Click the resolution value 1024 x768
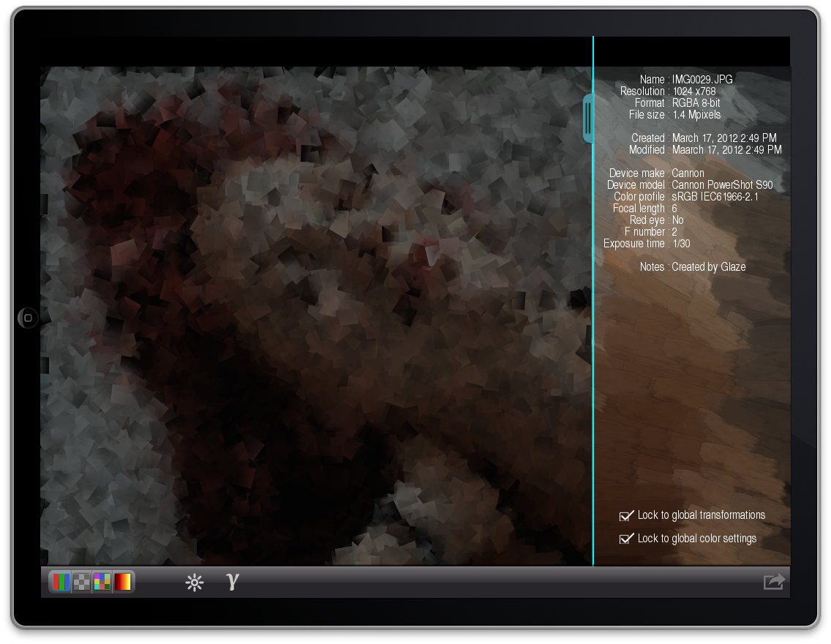This screenshot has height=644, width=831. [x=694, y=91]
